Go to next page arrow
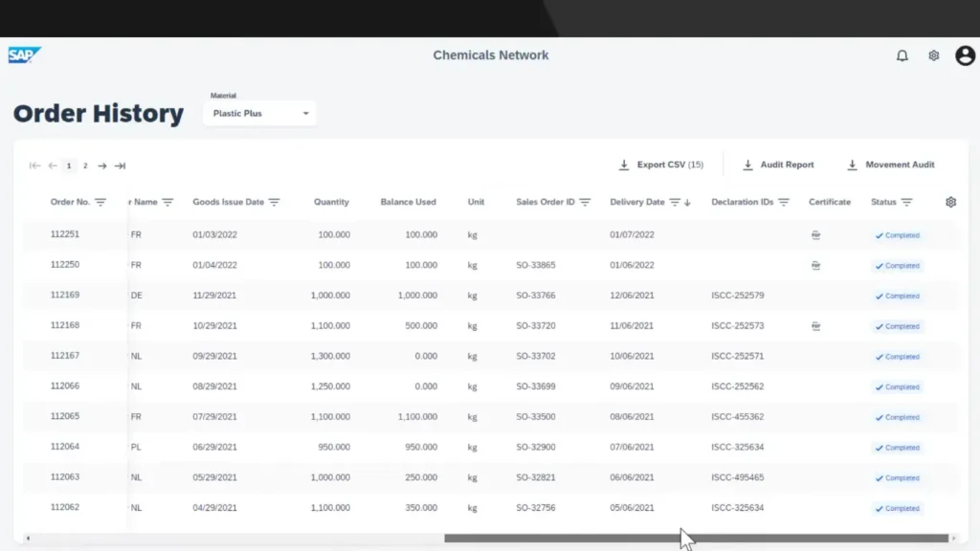980x551 pixels. click(101, 165)
